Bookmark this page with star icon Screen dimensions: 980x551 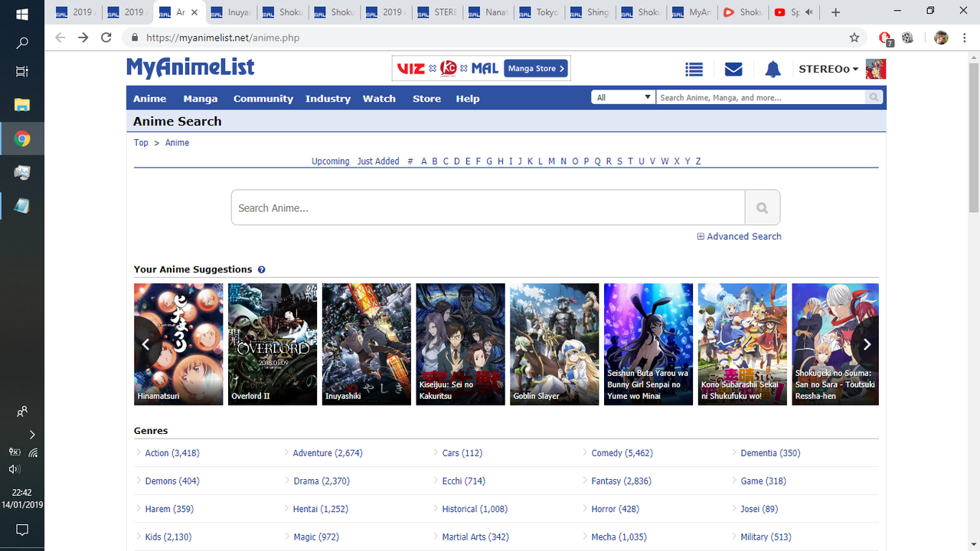point(854,37)
